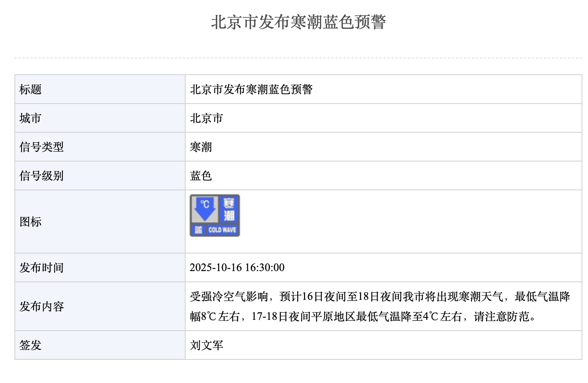Click the blue down-arrow °C symbol in the warning icon
This screenshot has width=588, height=383.
tap(204, 209)
